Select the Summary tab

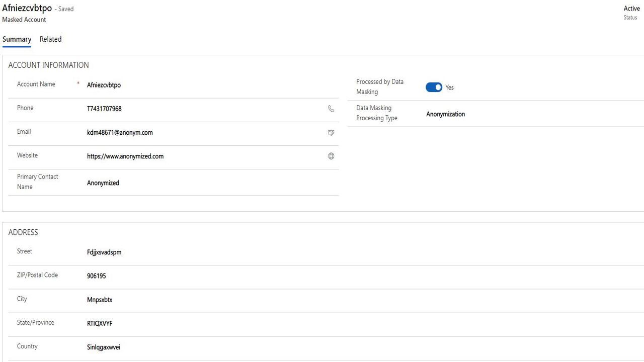(17, 39)
